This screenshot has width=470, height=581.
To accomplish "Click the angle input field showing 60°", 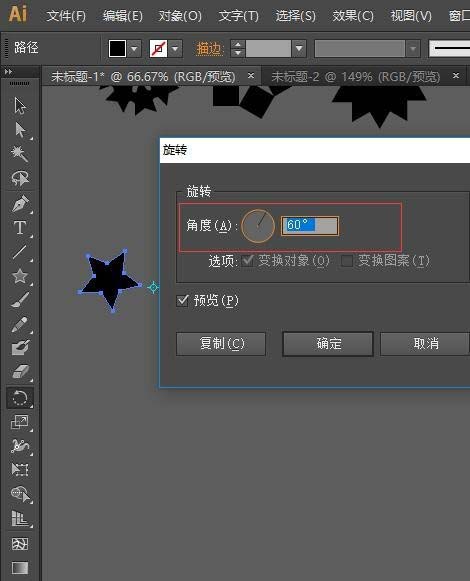I will [310, 226].
